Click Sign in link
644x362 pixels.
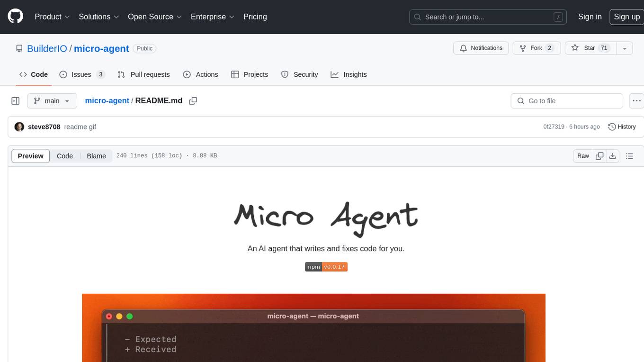pos(590,17)
